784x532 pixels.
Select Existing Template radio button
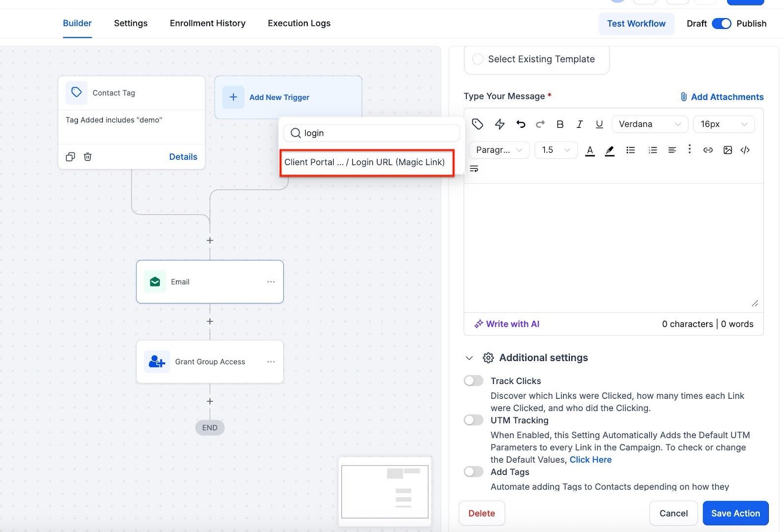coord(478,59)
